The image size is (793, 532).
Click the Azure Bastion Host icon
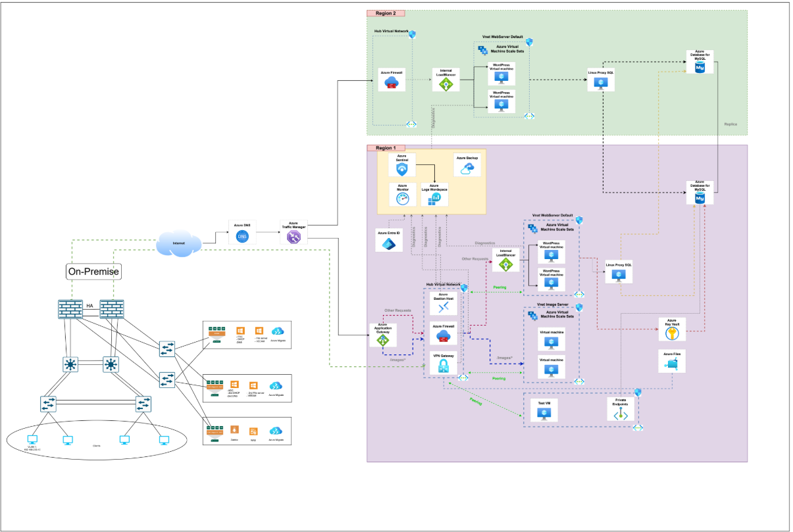pyautogui.click(x=443, y=307)
